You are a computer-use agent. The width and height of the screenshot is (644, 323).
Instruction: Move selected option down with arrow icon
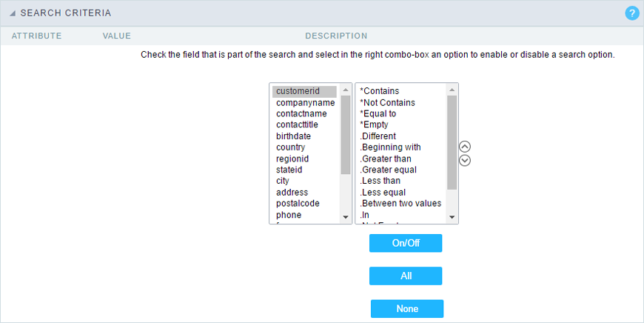465,160
